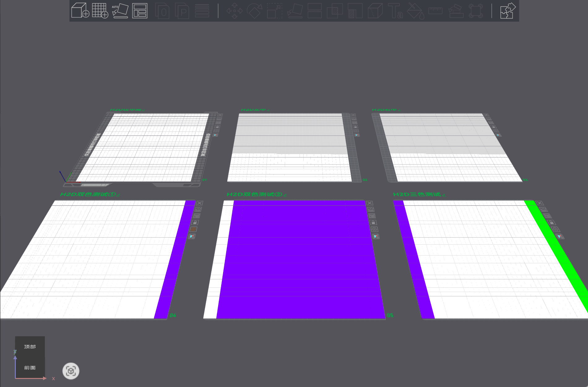588x387 pixels.
Task: Click the Paste icon in toolbar
Action: tap(182, 11)
